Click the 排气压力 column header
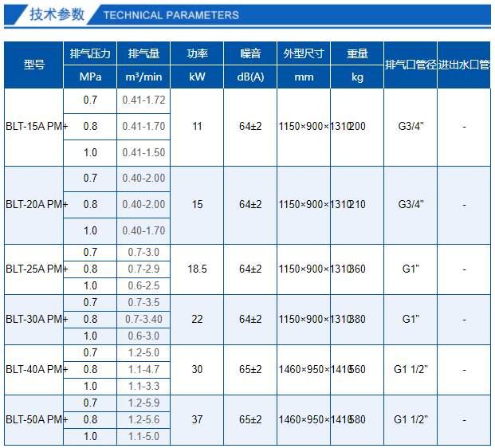The image size is (495, 448). click(90, 53)
